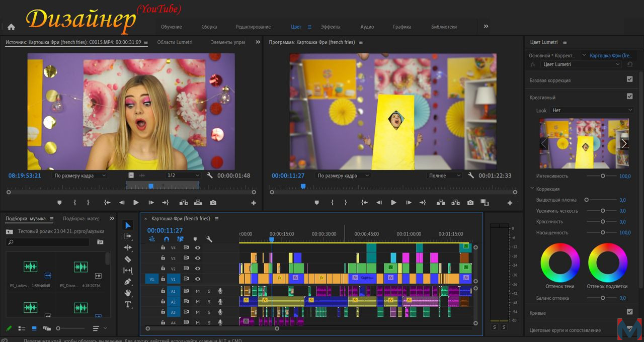Select the Razor tool
The height and width of the screenshot is (342, 644).
128,259
